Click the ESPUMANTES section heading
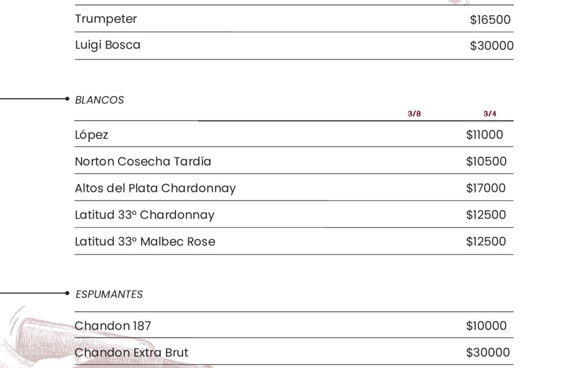Image resolution: width=588 pixels, height=368 pixels. pos(109,294)
